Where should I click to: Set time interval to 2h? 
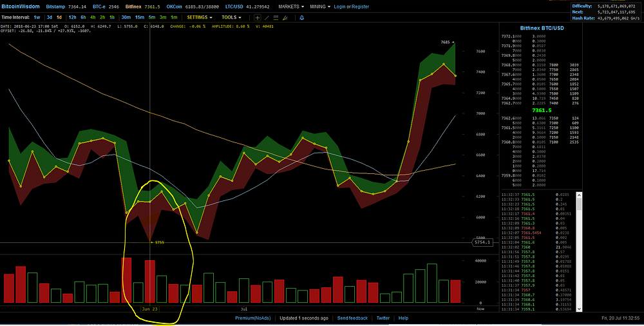pyautogui.click(x=102, y=17)
